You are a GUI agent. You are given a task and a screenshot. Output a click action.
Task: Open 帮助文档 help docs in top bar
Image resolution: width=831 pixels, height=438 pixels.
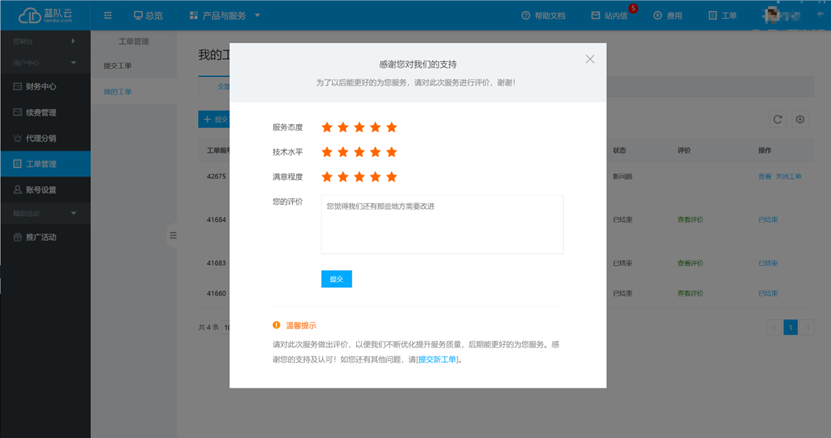point(543,16)
